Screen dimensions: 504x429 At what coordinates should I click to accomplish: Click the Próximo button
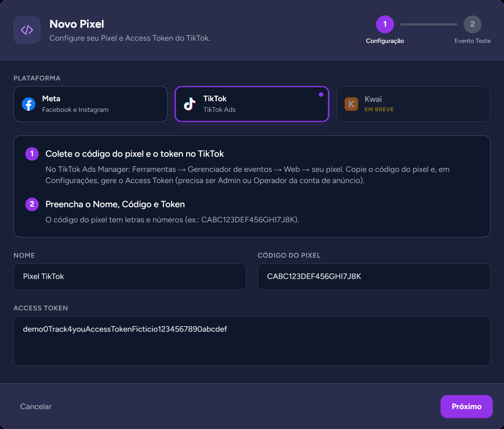click(467, 406)
